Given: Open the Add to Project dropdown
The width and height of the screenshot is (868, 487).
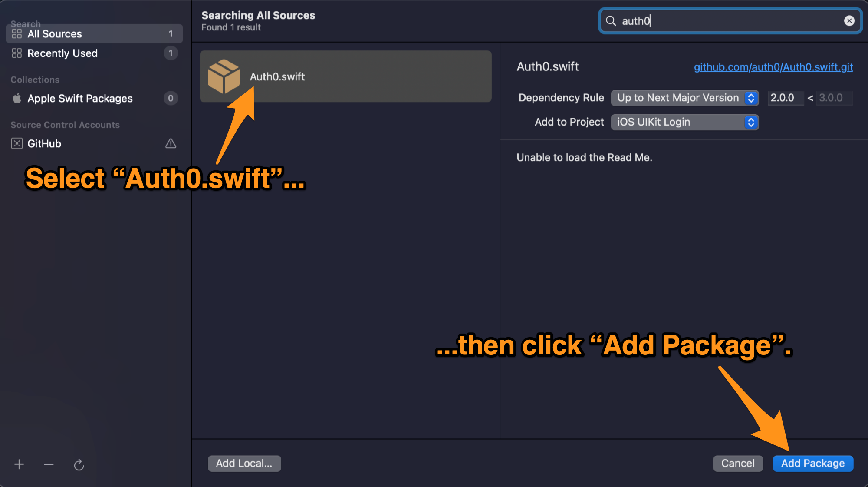Looking at the screenshot, I should point(684,122).
